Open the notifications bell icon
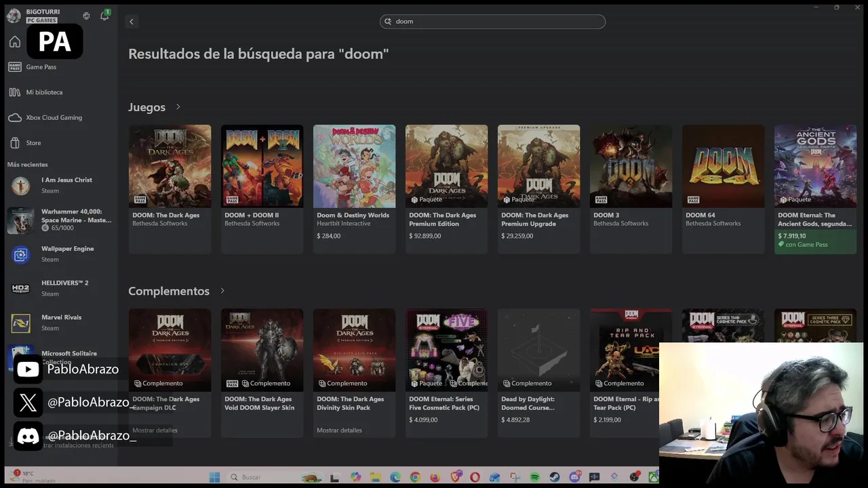 click(104, 16)
